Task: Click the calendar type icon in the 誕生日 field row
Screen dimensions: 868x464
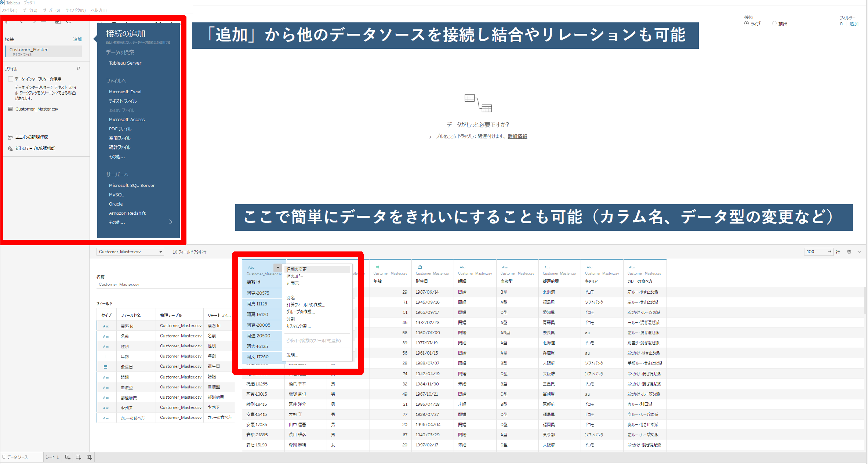Action: (106, 367)
